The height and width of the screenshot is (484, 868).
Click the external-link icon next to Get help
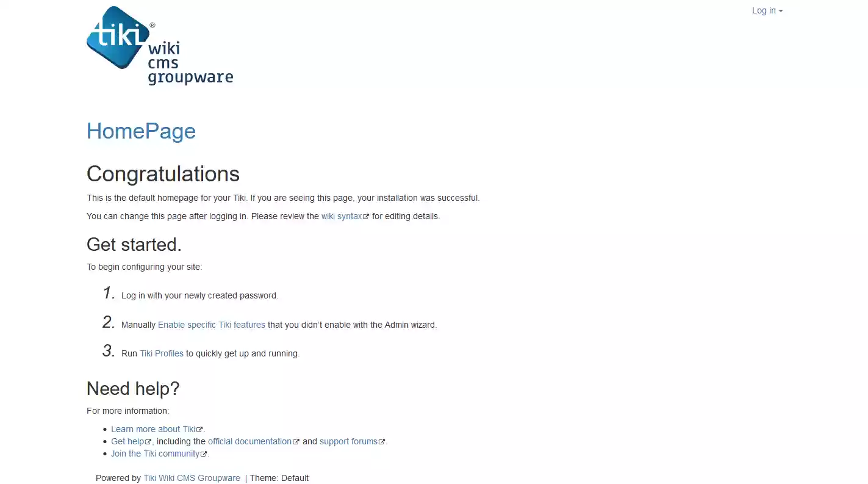[147, 441]
